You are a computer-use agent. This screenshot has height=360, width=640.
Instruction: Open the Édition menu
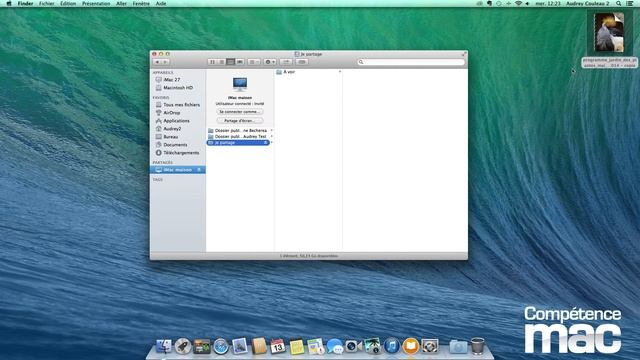pyautogui.click(x=68, y=3)
